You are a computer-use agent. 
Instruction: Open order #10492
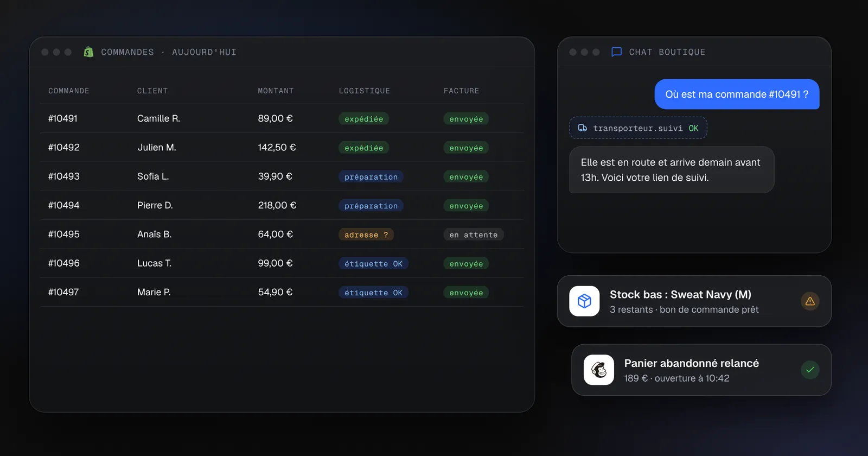tap(64, 147)
